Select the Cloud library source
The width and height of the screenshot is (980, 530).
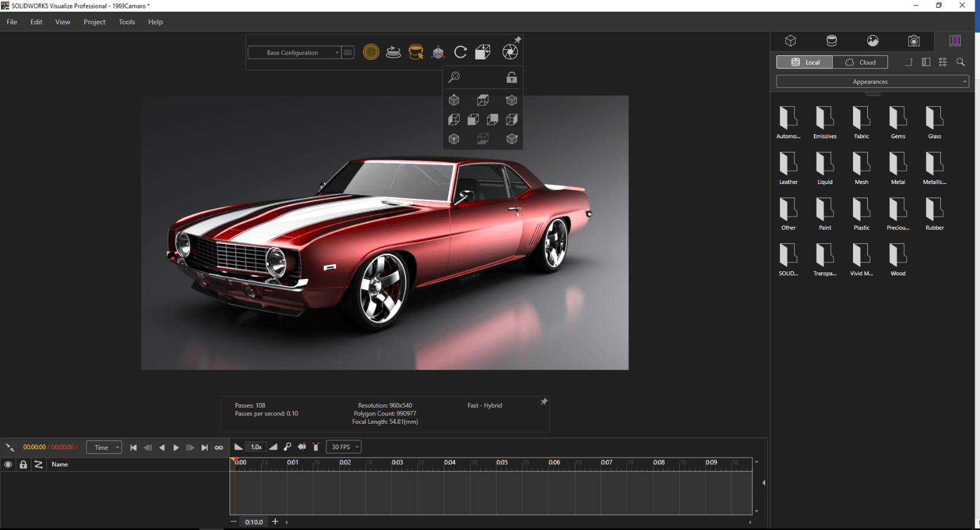[x=860, y=62]
